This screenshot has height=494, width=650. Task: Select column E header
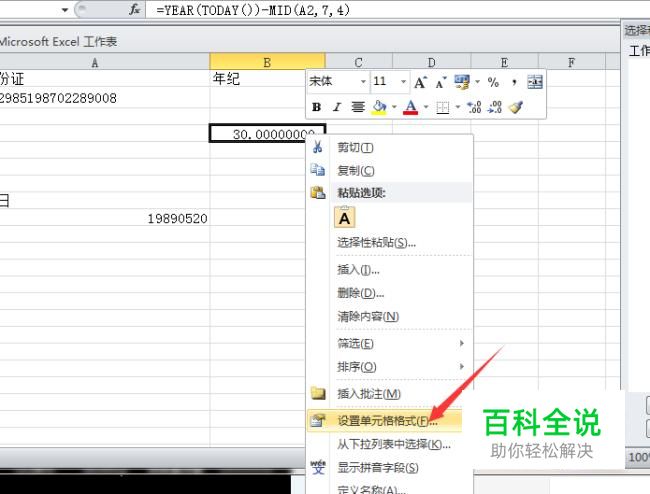(x=504, y=62)
